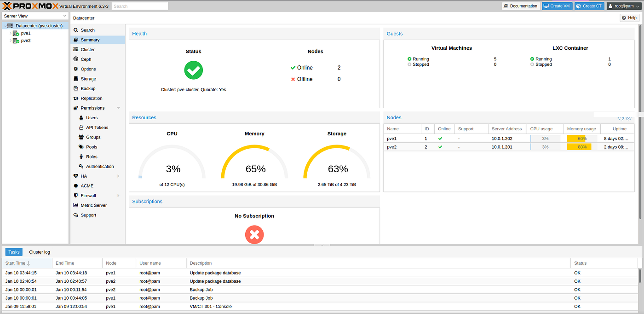This screenshot has width=644, height=314.
Task: Click the Create CT button
Action: click(x=589, y=6)
